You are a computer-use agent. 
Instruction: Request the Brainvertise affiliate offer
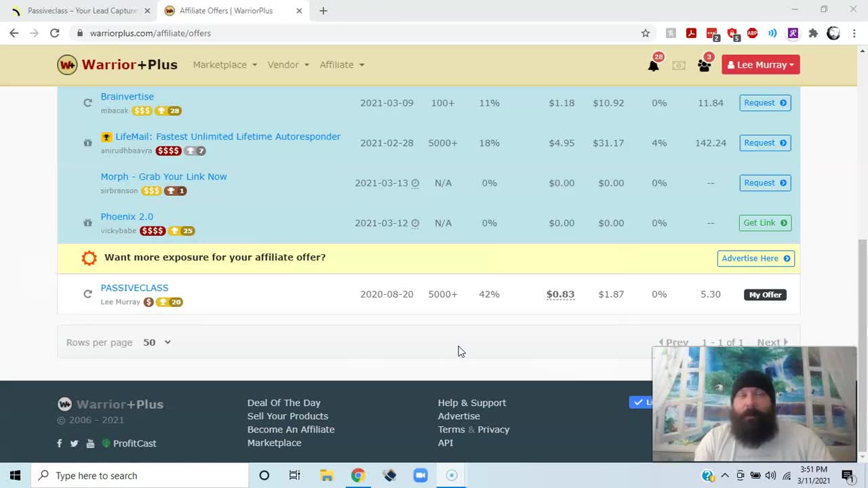[x=765, y=103]
